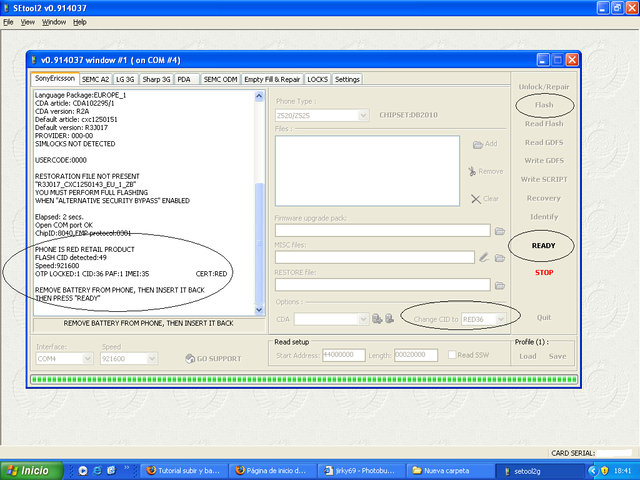
Task: Click the Identify button
Action: pos(544,217)
